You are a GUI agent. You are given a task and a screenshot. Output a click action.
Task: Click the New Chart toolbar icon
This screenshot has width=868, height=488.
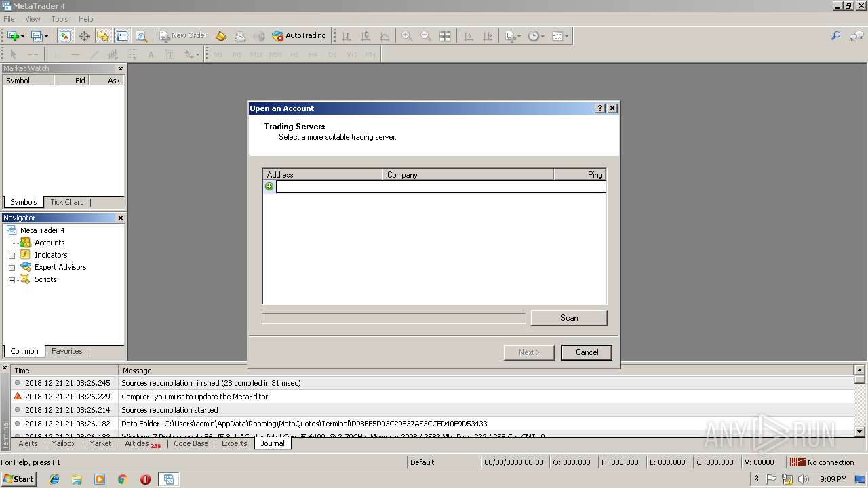12,36
